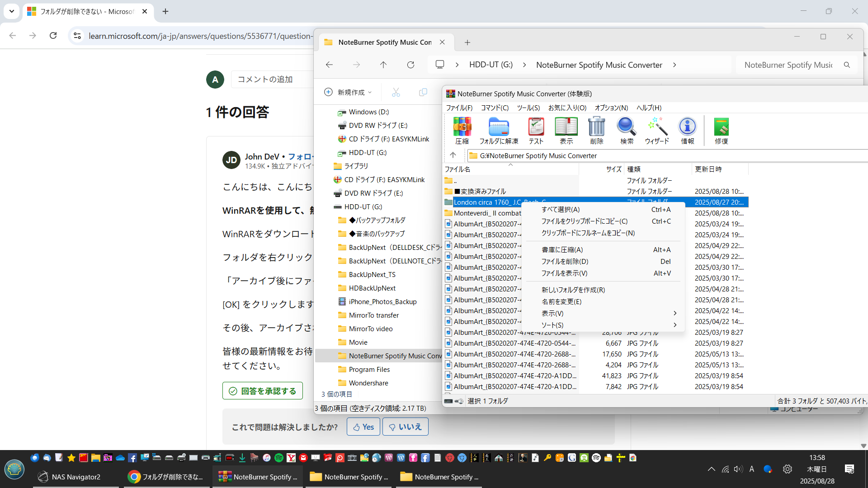Select Wondershare folder in Explorer tree
The image size is (868, 488).
[368, 383]
